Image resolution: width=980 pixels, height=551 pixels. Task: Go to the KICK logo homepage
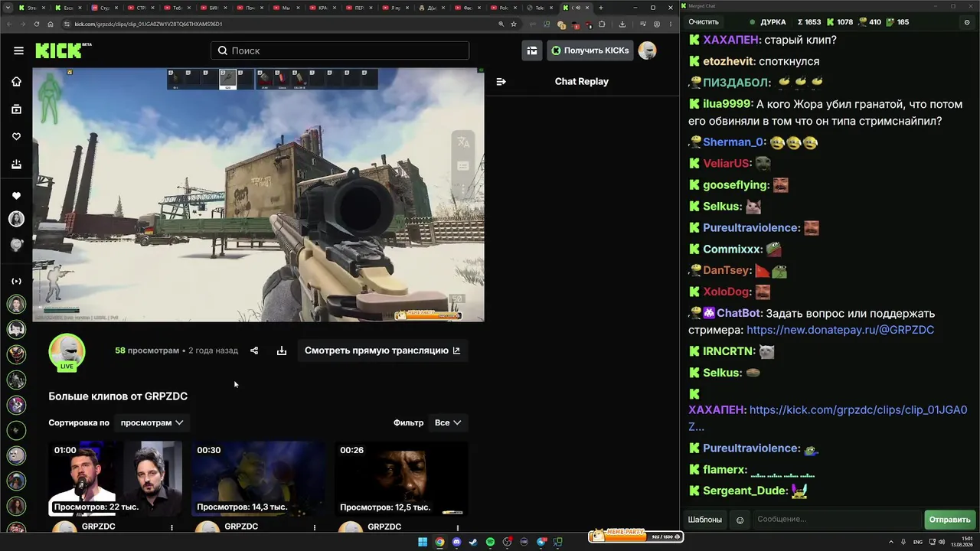click(x=63, y=51)
